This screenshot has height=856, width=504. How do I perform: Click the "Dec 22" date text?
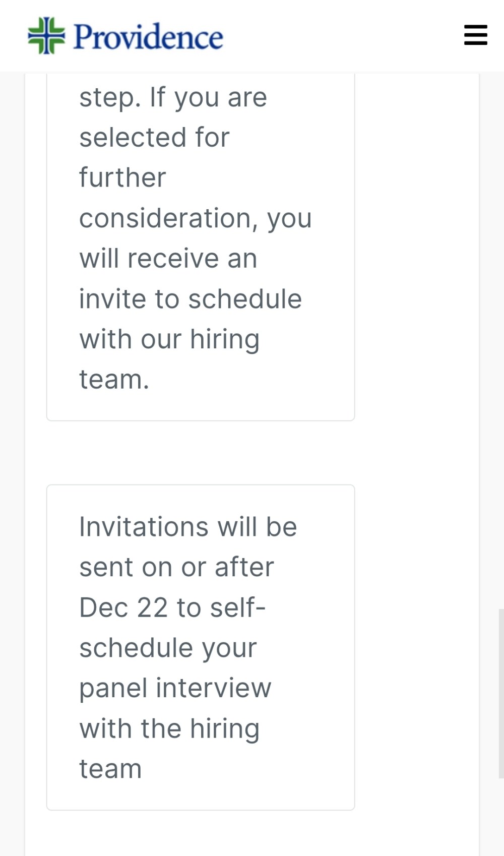point(123,607)
